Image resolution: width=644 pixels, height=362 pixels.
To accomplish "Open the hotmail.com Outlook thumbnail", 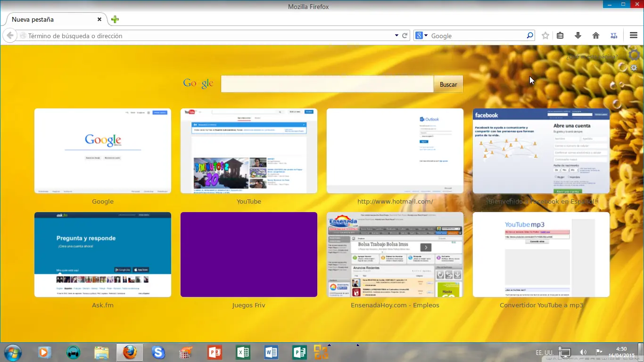I will [395, 151].
